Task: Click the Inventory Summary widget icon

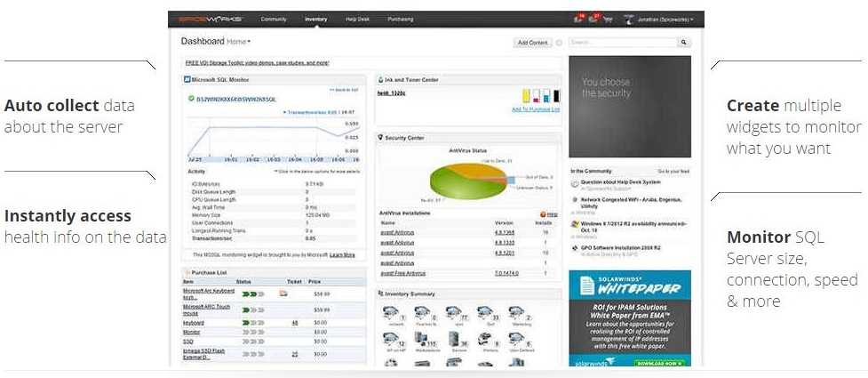Action: [381, 294]
